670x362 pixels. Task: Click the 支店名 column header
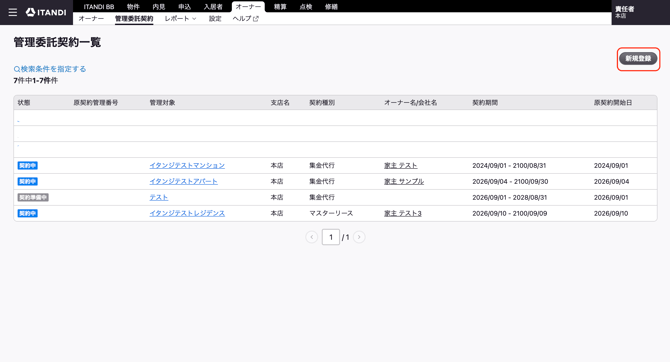[280, 103]
